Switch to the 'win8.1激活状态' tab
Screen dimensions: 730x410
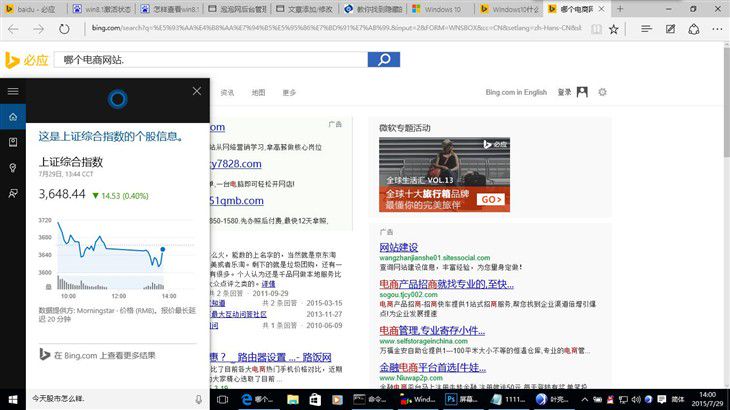coord(102,9)
